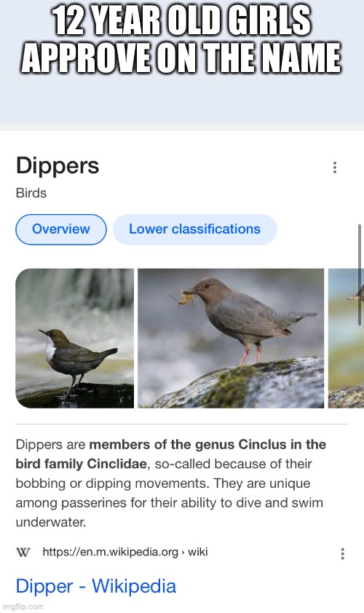
Task: Click the meme caption about the name
Action: [181, 39]
